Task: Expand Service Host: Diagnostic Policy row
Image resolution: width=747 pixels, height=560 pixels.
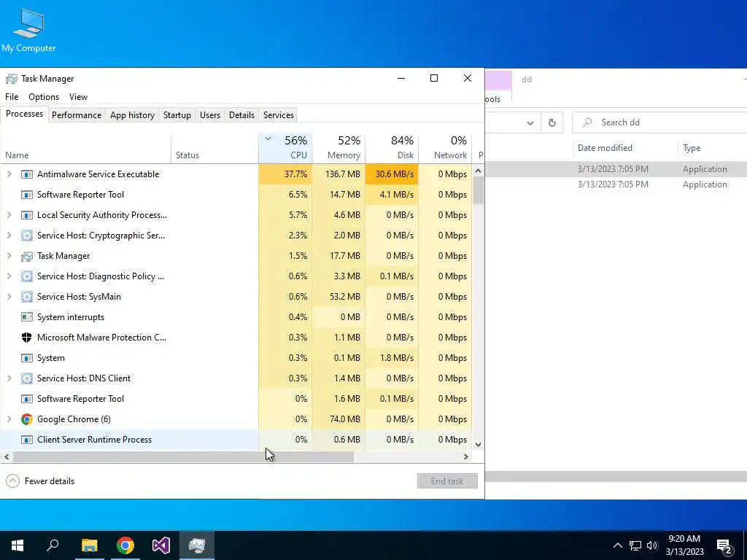Action: pos(9,276)
